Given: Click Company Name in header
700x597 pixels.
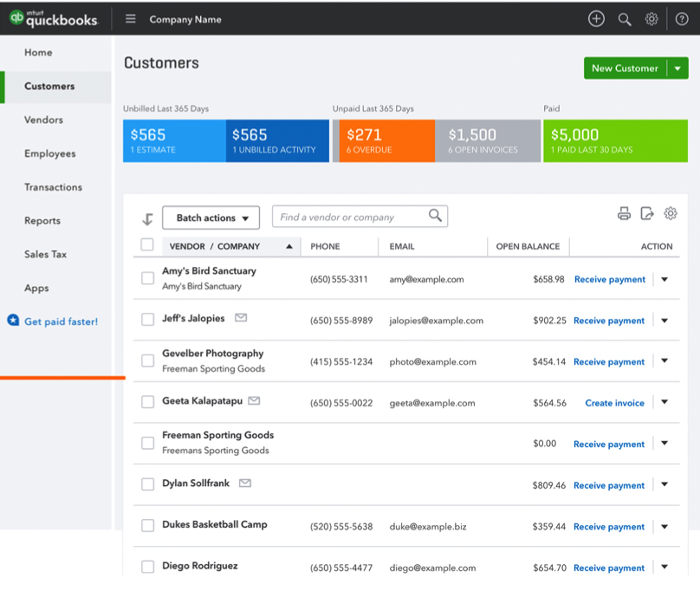Looking at the screenshot, I should click(185, 19).
